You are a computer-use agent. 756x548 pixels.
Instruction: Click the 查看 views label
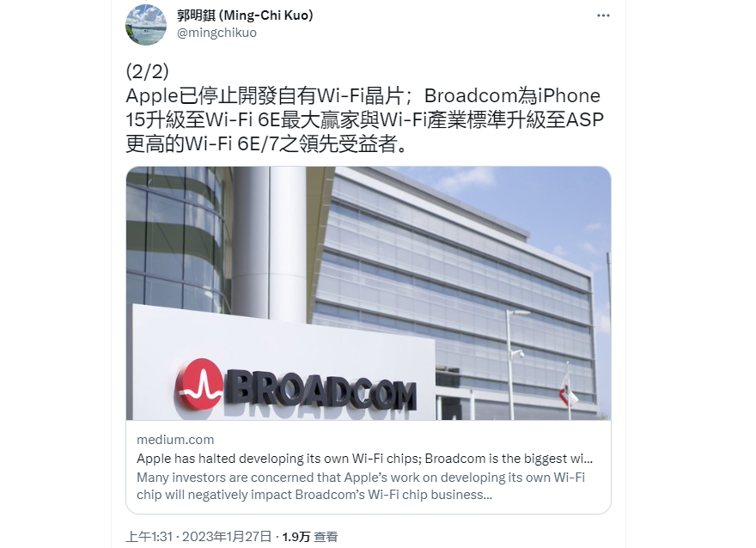pyautogui.click(x=326, y=537)
